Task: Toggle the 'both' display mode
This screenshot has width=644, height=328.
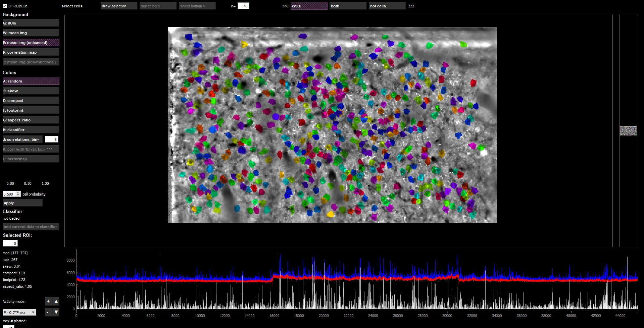Action: pyautogui.click(x=347, y=6)
